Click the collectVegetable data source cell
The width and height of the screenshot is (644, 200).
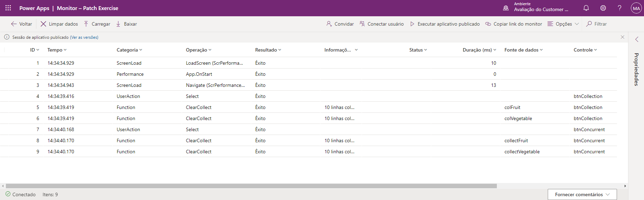pyautogui.click(x=522, y=152)
